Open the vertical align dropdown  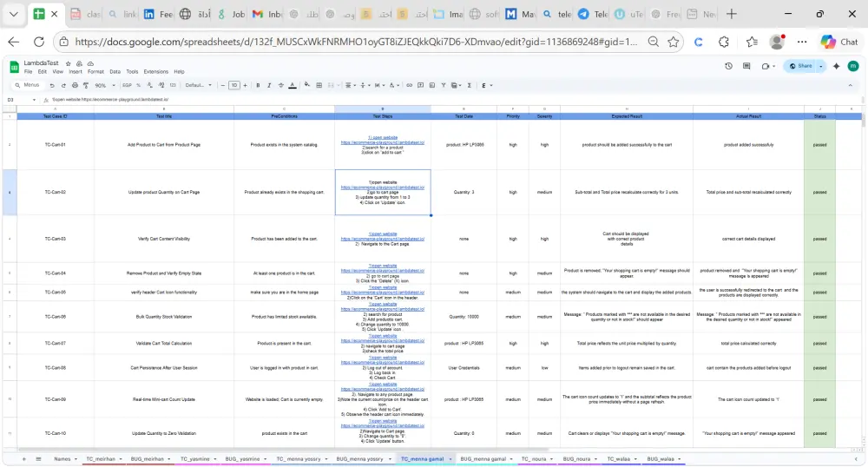(365, 85)
